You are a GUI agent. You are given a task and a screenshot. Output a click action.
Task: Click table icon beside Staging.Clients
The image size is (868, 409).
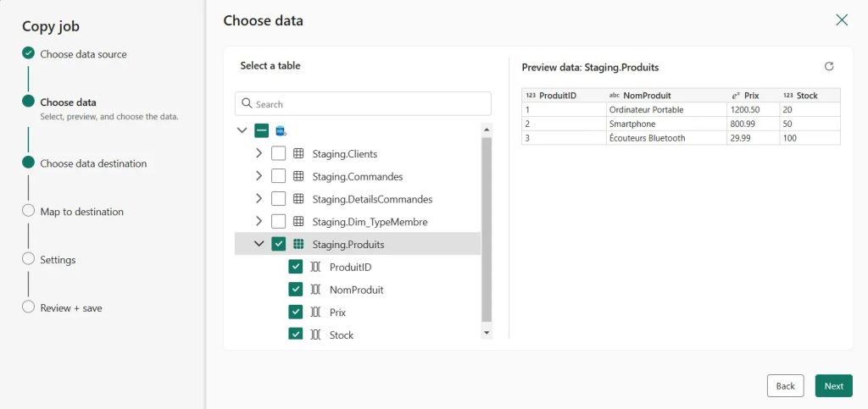(x=298, y=153)
